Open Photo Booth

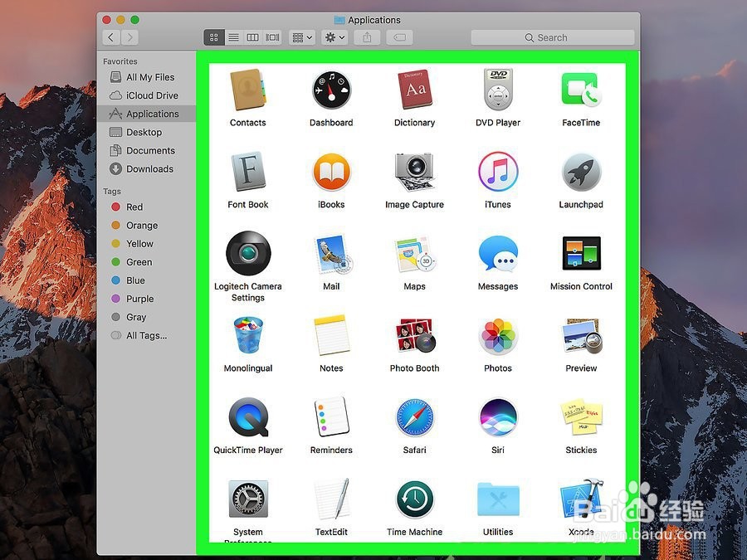(x=414, y=336)
